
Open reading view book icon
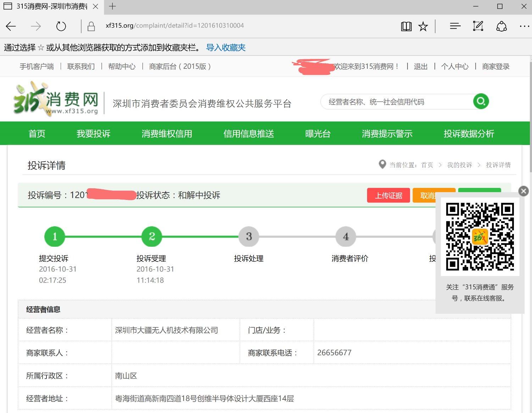tap(406, 26)
